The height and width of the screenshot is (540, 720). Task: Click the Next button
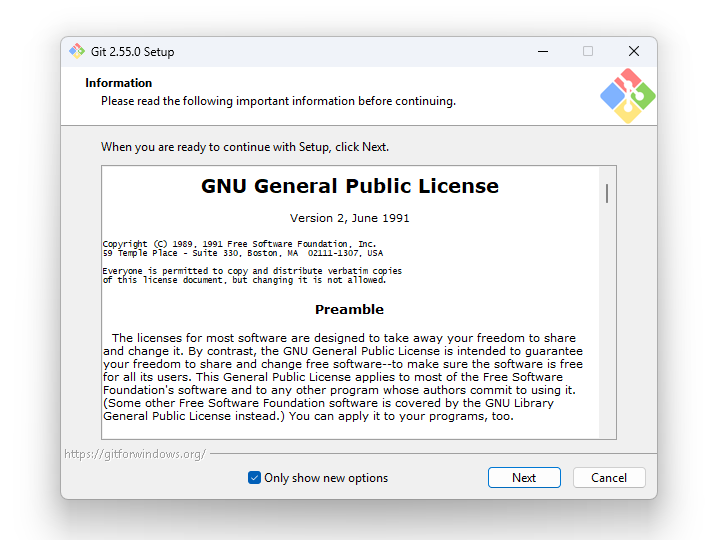coord(524,478)
